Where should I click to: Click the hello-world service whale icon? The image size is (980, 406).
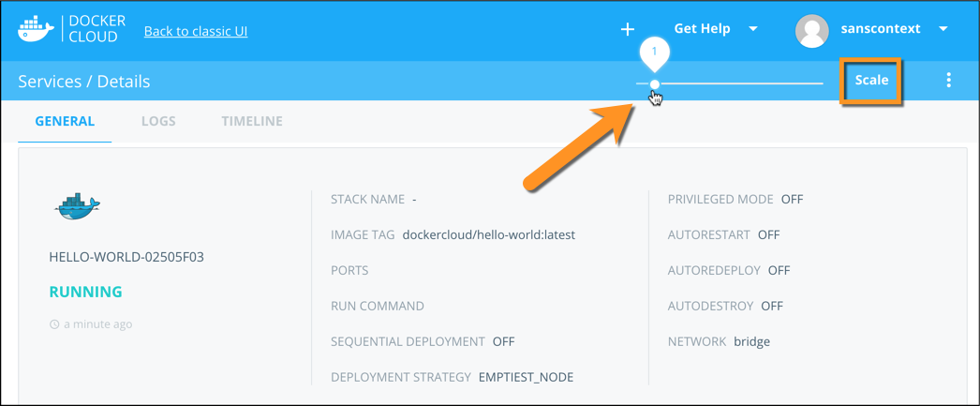[78, 206]
